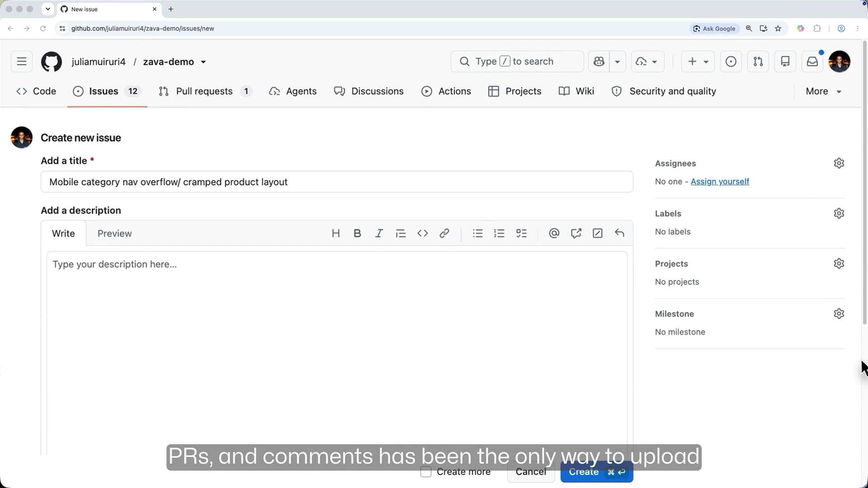Viewport: 868px width, 488px height.
Task: Apply italic formatting in description toolbar
Action: coord(379,234)
